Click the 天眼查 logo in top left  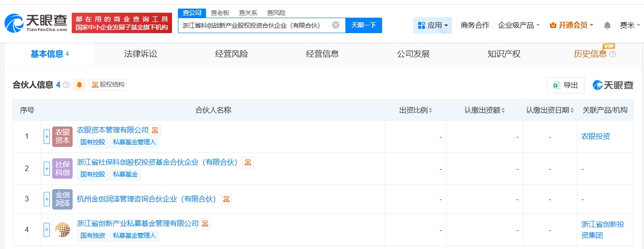(36, 23)
